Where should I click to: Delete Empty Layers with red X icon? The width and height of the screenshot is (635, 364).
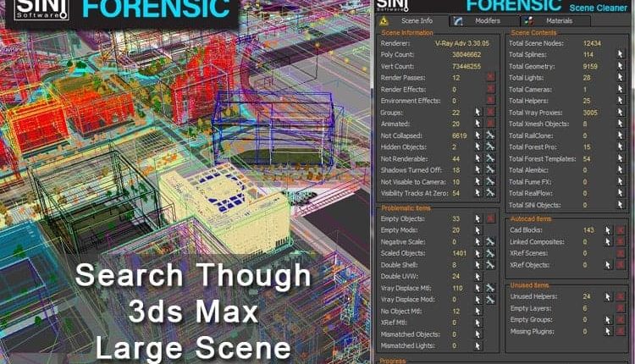pos(621,309)
